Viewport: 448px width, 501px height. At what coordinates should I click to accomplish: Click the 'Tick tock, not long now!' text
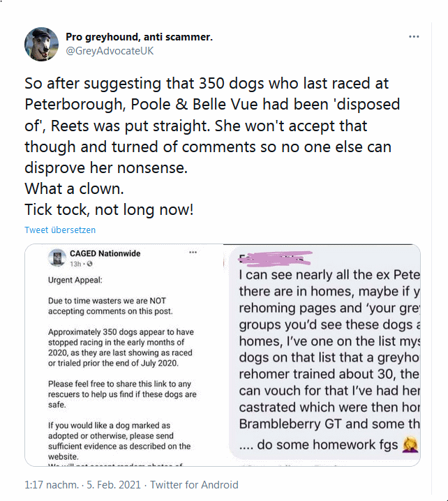pyautogui.click(x=108, y=209)
